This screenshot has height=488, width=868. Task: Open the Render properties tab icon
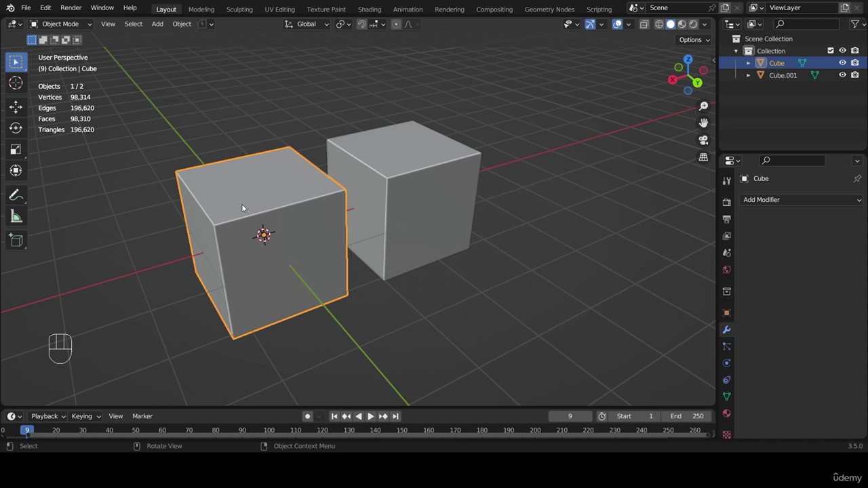[726, 202]
